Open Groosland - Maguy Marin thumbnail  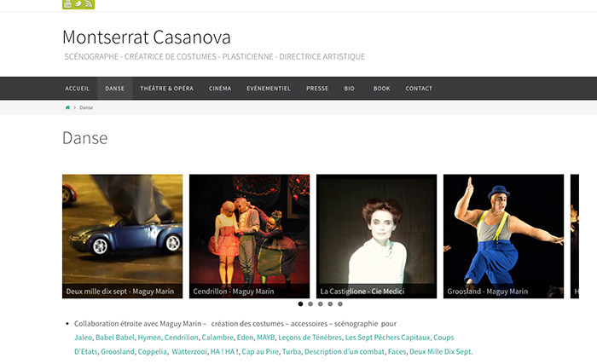point(503,236)
